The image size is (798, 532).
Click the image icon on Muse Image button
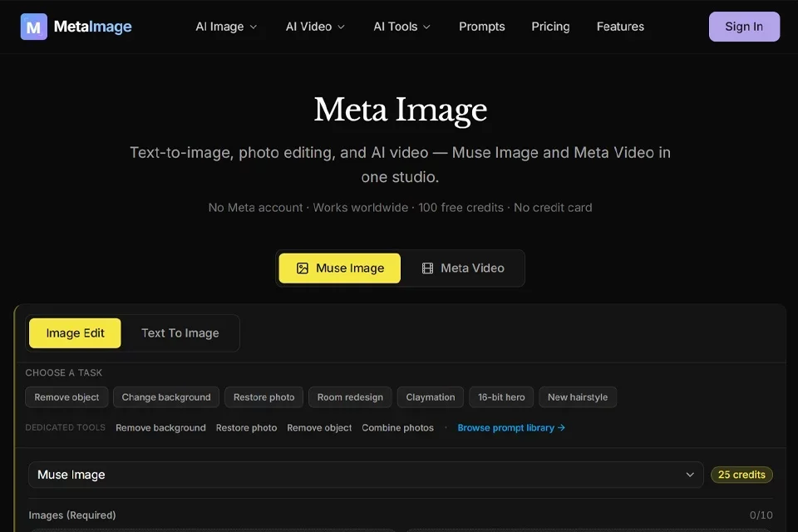click(303, 268)
